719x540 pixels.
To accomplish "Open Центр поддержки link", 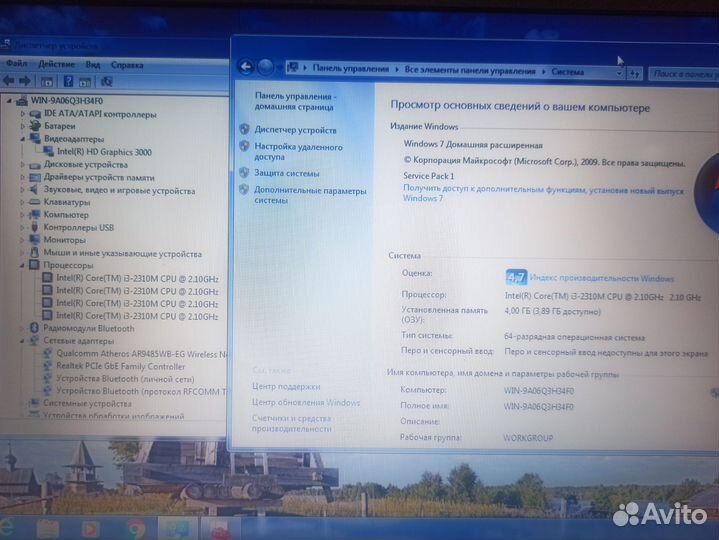I will click(286, 386).
